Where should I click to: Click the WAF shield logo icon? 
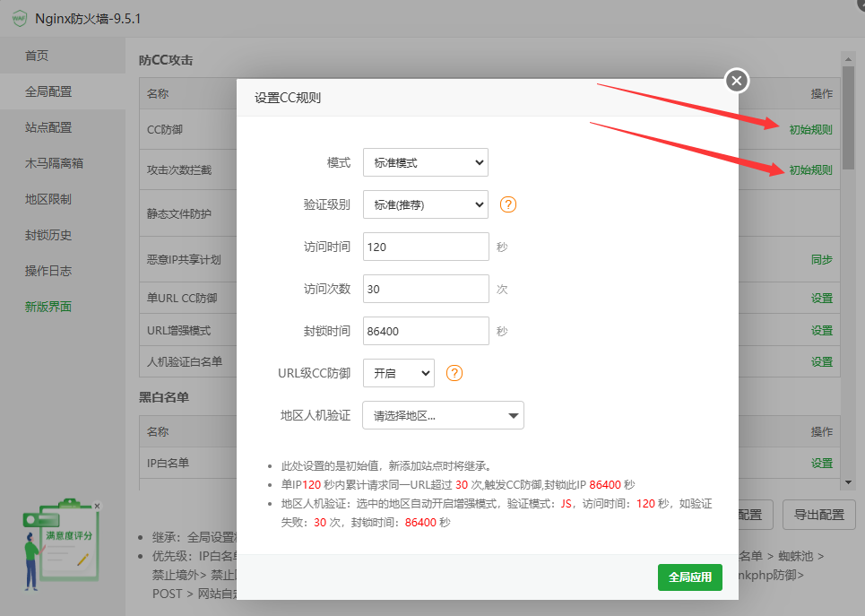[20, 19]
